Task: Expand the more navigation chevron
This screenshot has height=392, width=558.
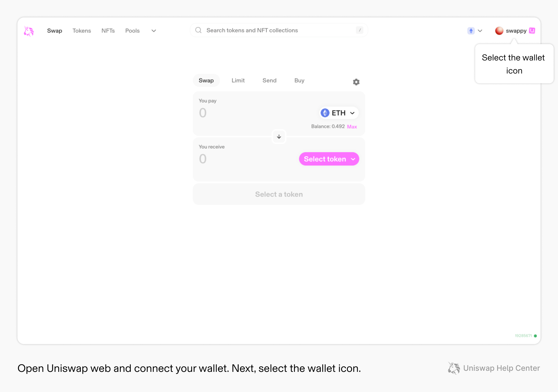Action: point(154,31)
